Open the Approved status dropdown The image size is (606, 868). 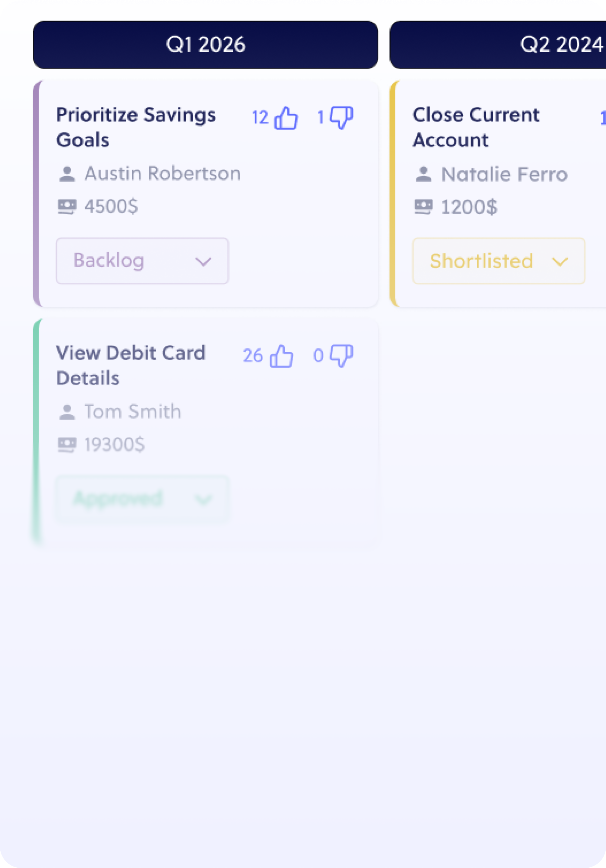(142, 499)
